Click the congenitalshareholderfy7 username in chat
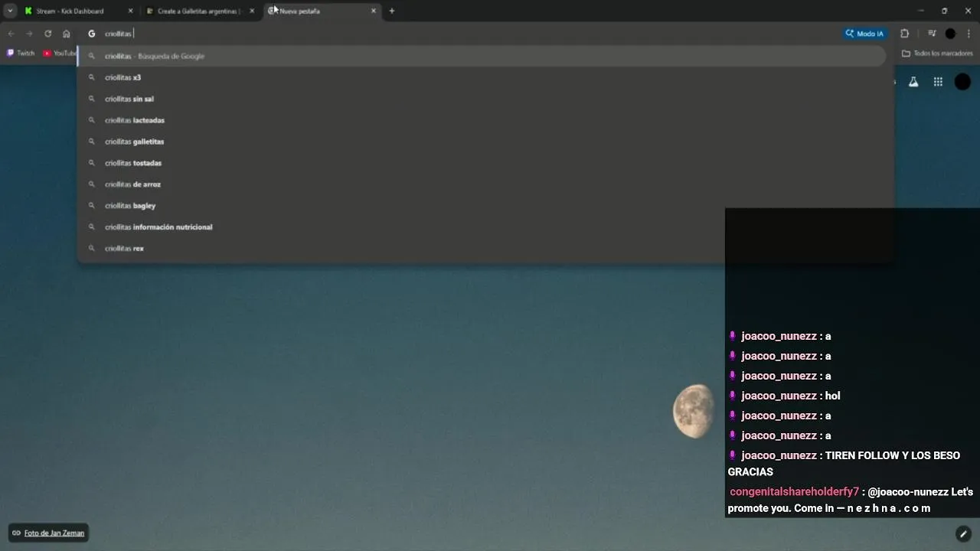This screenshot has height=551, width=980. click(x=794, y=492)
